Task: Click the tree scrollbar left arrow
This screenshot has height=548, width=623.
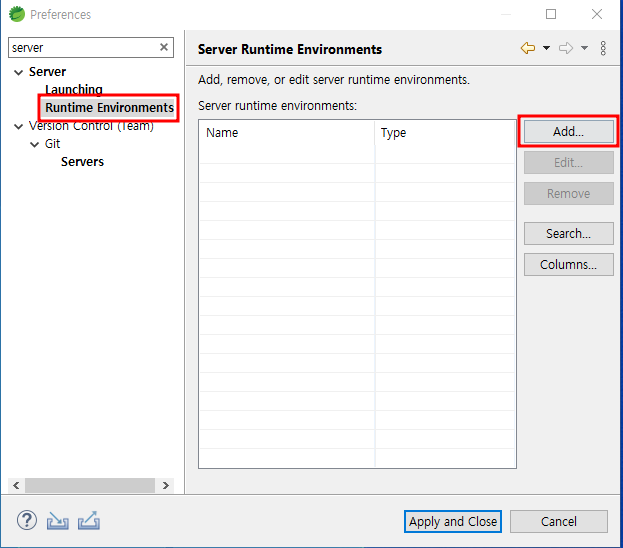Action: (x=16, y=485)
